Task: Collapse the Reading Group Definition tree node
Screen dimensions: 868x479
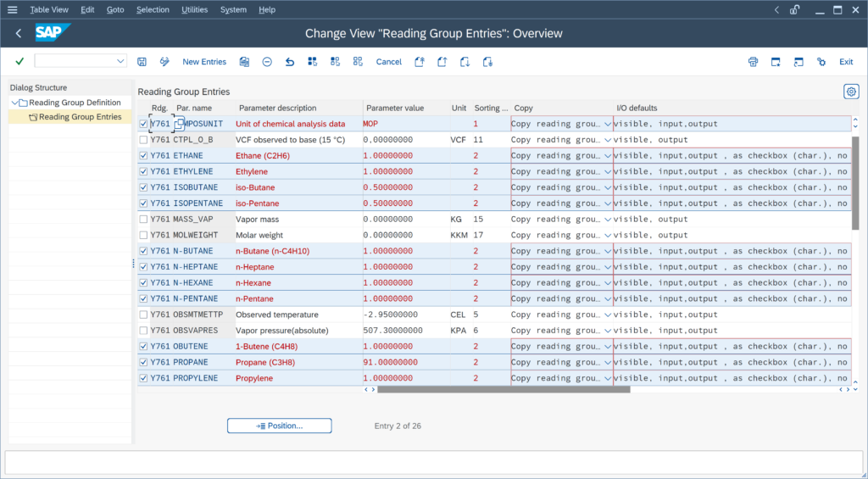Action: point(14,103)
